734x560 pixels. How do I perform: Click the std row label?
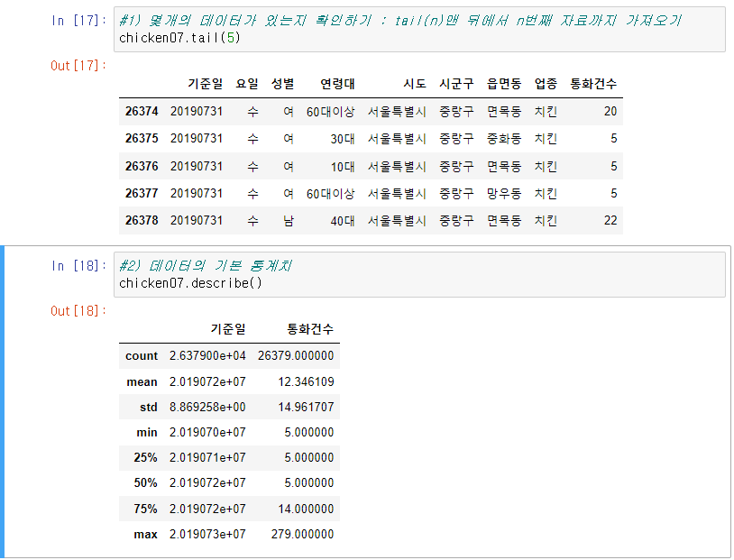pos(149,408)
